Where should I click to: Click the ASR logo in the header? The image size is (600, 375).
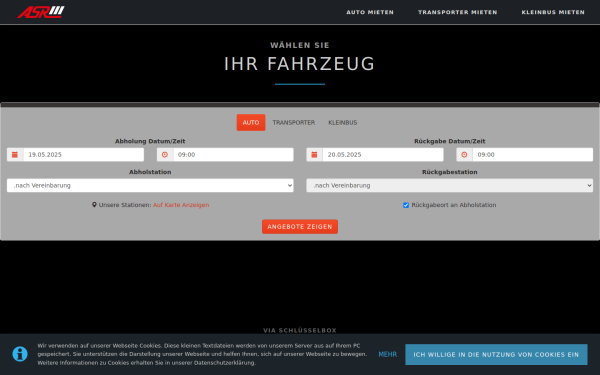click(x=41, y=12)
